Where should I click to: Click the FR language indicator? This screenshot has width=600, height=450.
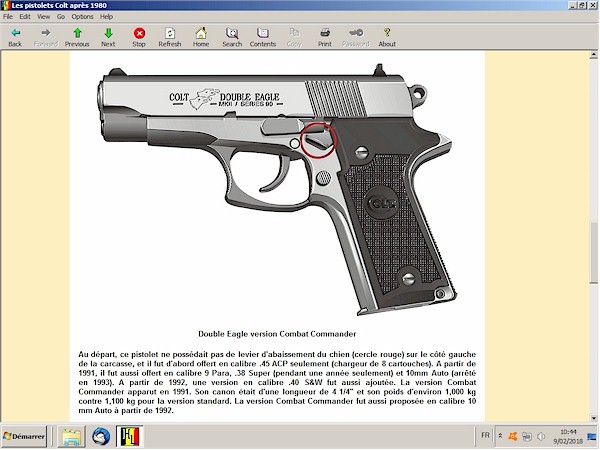point(486,437)
